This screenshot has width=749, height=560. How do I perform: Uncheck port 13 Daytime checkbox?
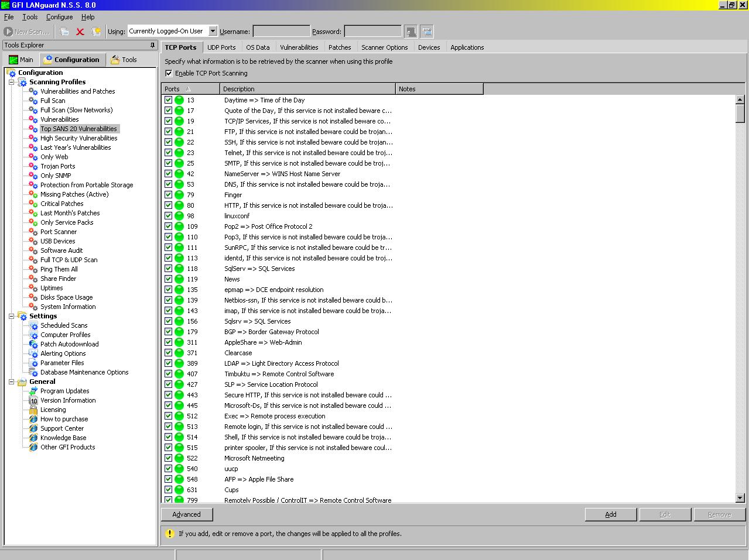[x=168, y=100]
